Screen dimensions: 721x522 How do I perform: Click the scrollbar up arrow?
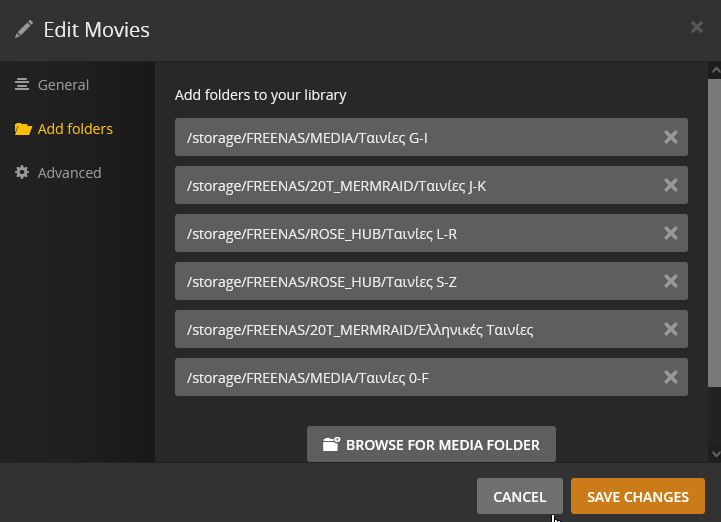click(713, 70)
